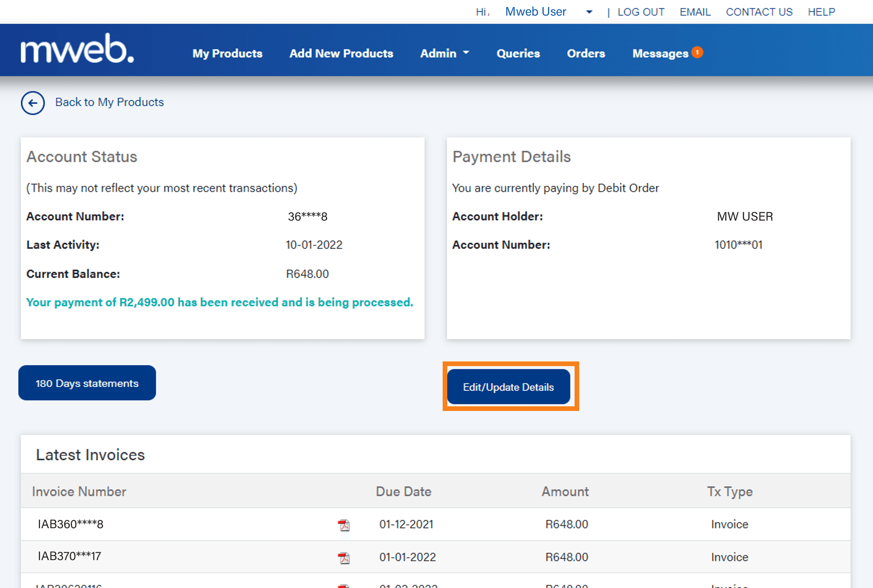
Task: Click the HELP link
Action: point(821,12)
